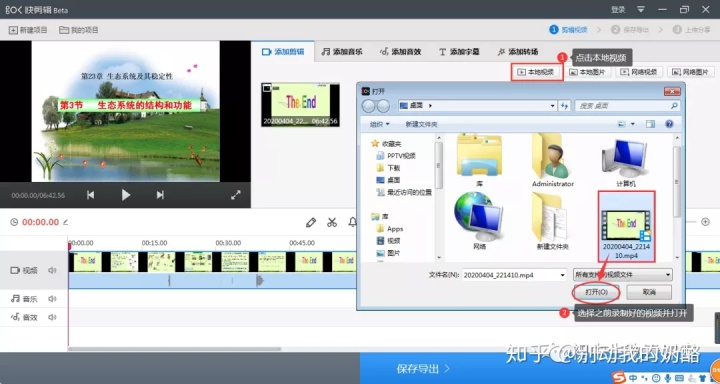Select the 音乐 track note icon
The image size is (720, 384).
pos(15,299)
